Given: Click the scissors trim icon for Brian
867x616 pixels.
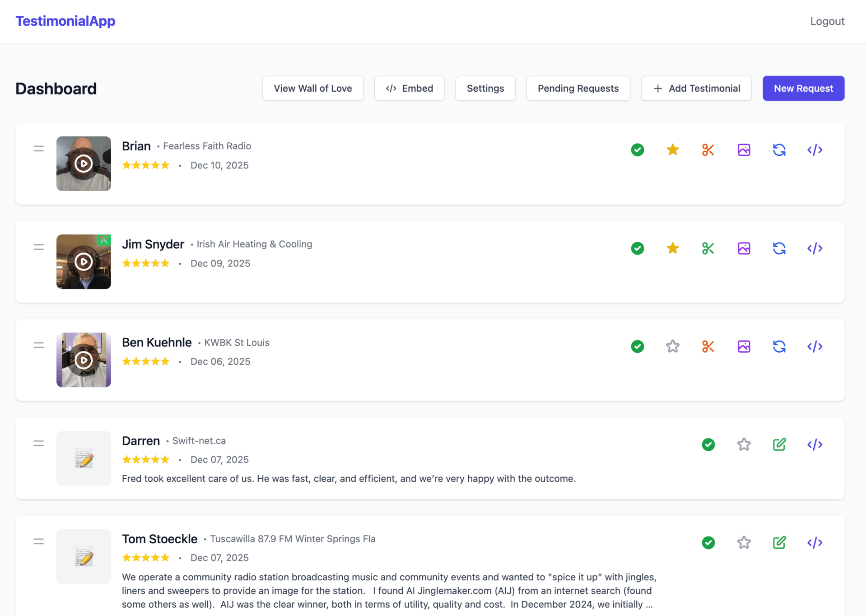Looking at the screenshot, I should 708,150.
